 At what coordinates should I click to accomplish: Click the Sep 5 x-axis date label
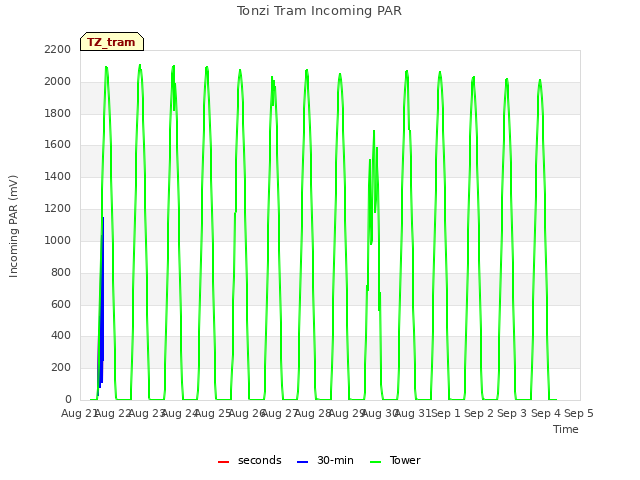tap(579, 413)
